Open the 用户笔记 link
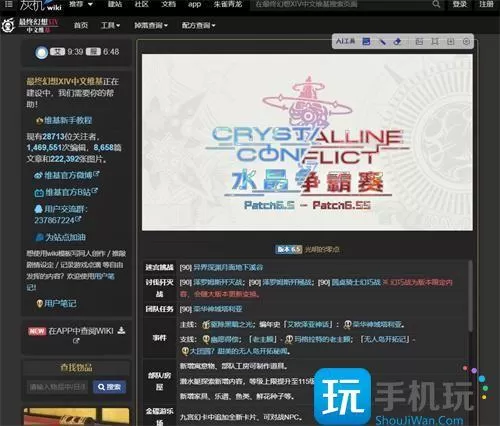The height and width of the screenshot is (426, 500). [x=60, y=303]
